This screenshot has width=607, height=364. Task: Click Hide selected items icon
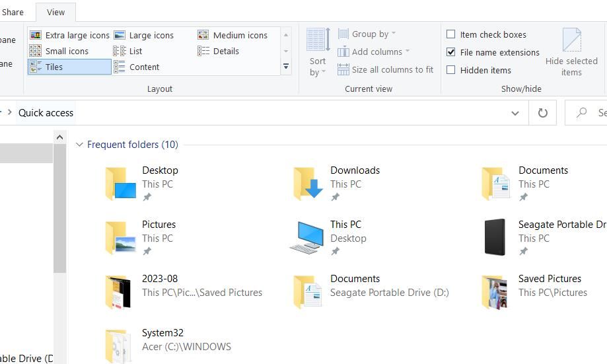click(x=571, y=52)
